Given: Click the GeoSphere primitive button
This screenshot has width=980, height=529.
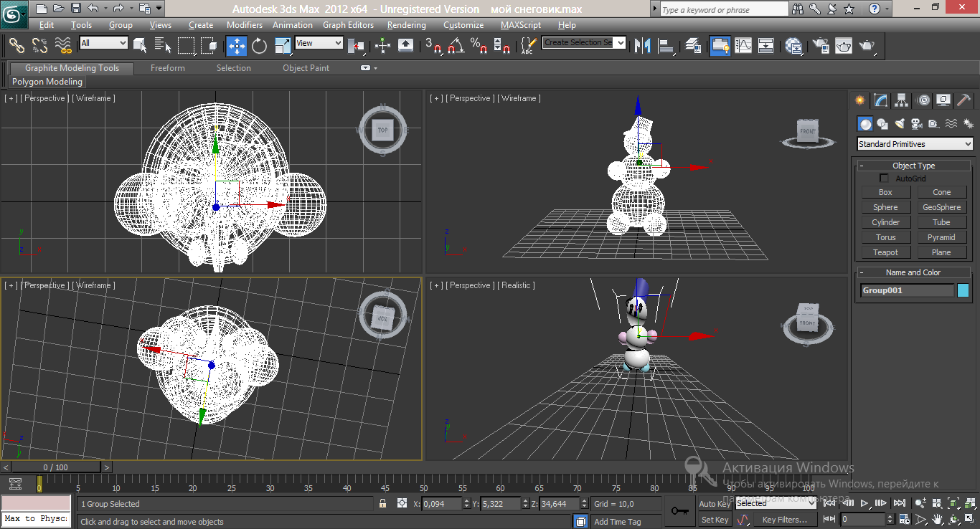Looking at the screenshot, I should click(941, 207).
